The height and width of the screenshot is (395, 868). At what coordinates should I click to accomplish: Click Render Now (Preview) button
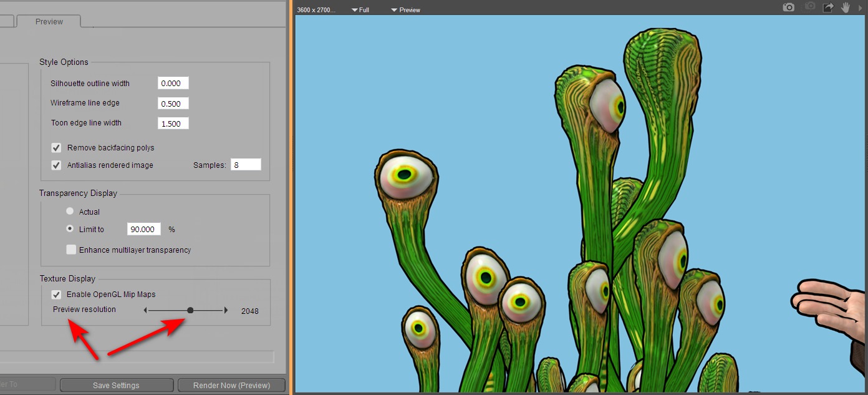click(x=231, y=385)
